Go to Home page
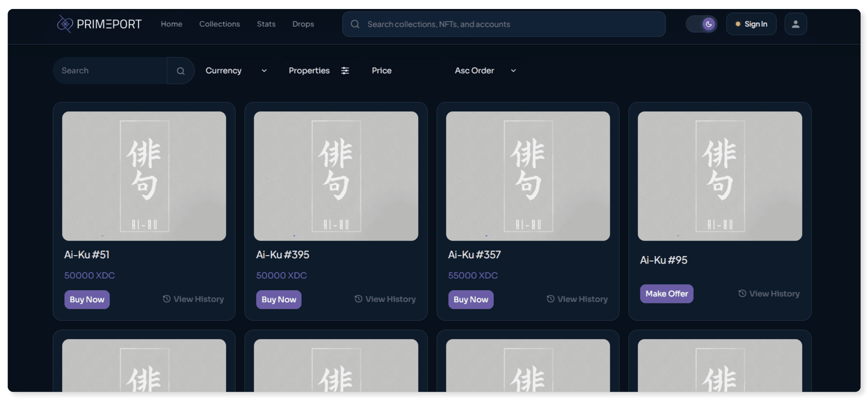 [172, 24]
